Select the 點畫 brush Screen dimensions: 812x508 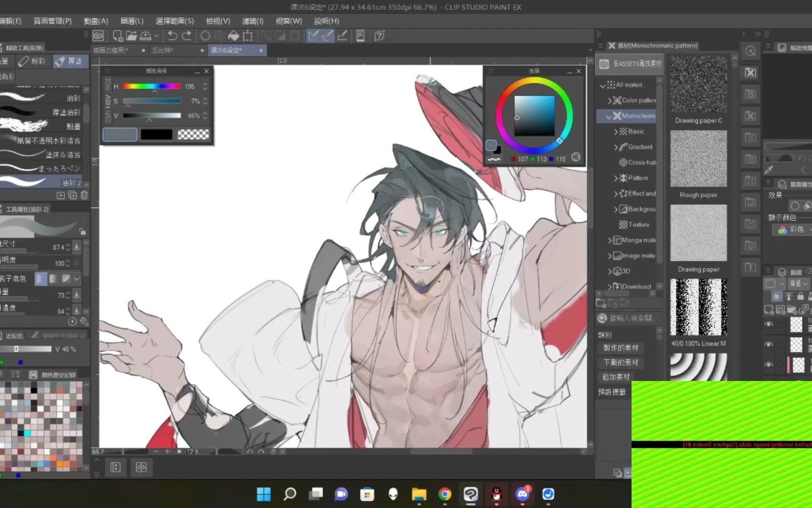pyautogui.click(x=42, y=126)
